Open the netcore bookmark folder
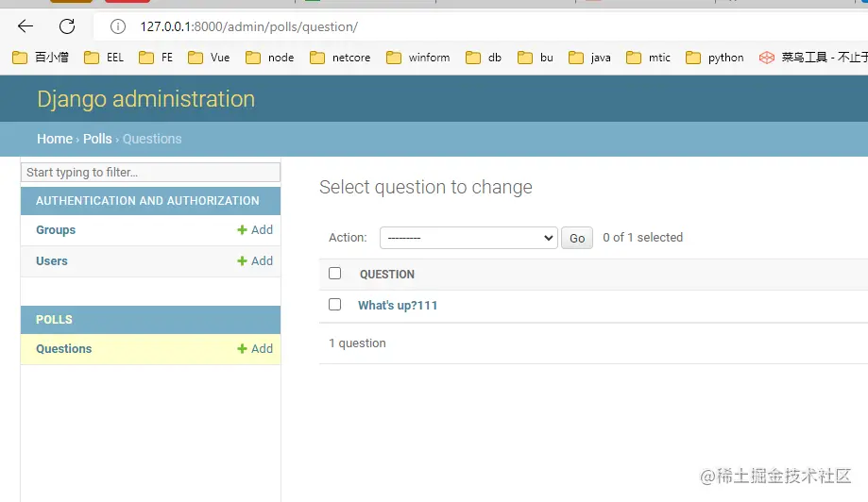Image resolution: width=868 pixels, height=502 pixels. tap(340, 58)
